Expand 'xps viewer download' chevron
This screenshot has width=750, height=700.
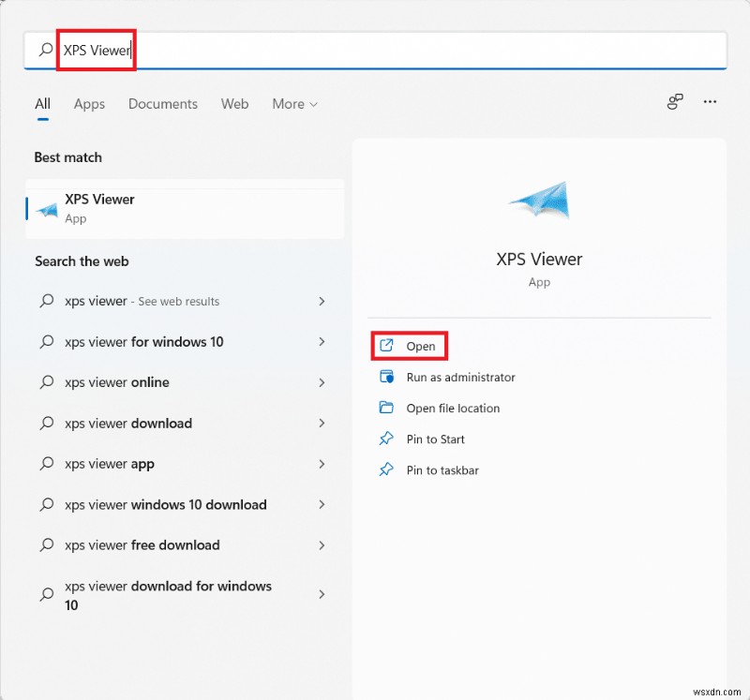[x=322, y=423]
